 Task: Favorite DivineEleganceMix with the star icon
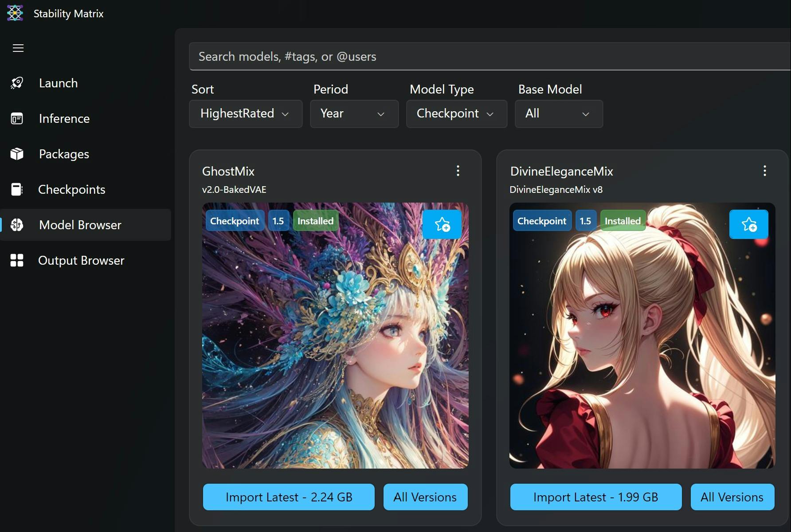(x=749, y=224)
